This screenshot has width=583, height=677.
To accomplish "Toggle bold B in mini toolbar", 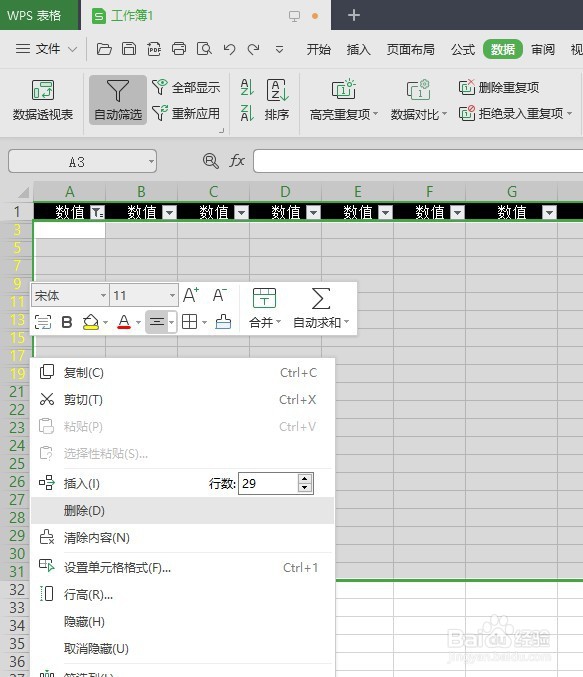I will point(67,322).
